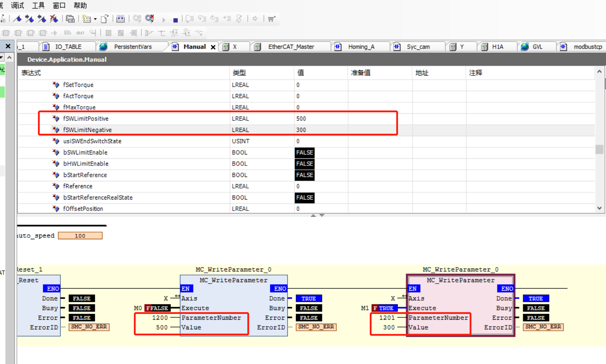Select fSWLimitPositive value 500

click(x=301, y=119)
